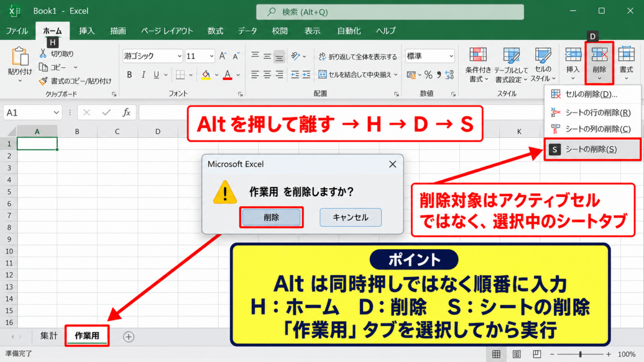Click the percent style icon
The image size is (644, 362).
pos(428,75)
